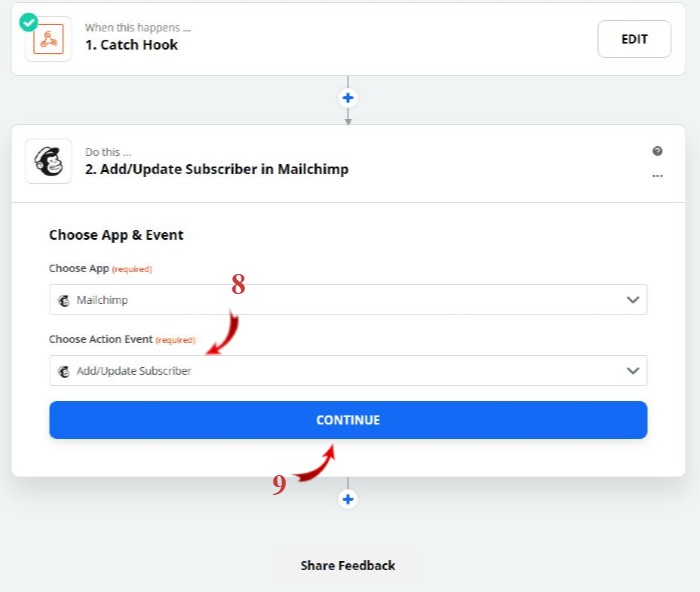This screenshot has width=700, height=592.
Task: Click the small Mailchimp icon in Choose App field
Action: pyautogui.click(x=64, y=300)
